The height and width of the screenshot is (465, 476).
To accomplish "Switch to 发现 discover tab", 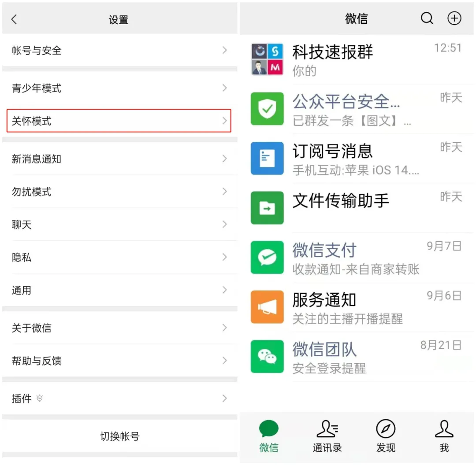I will (x=386, y=436).
